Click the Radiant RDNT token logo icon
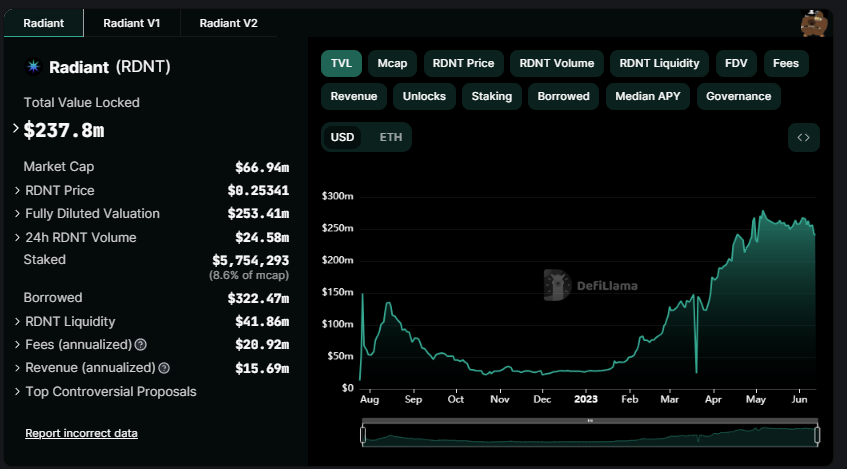The width and height of the screenshot is (847, 469). click(x=32, y=67)
